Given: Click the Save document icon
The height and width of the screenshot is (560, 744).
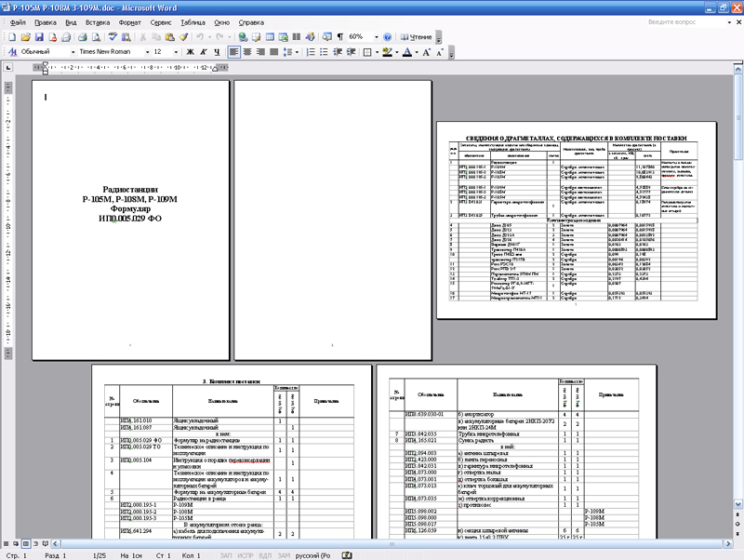Looking at the screenshot, I should (x=39, y=37).
